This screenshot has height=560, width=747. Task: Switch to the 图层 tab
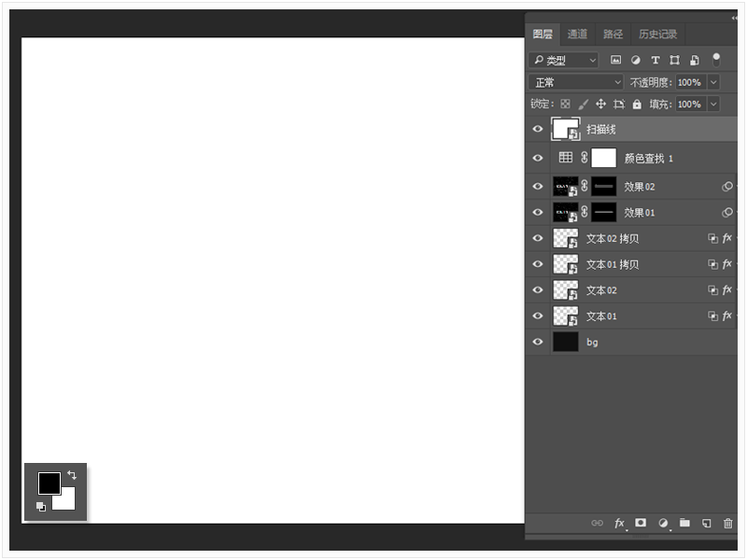(x=543, y=34)
